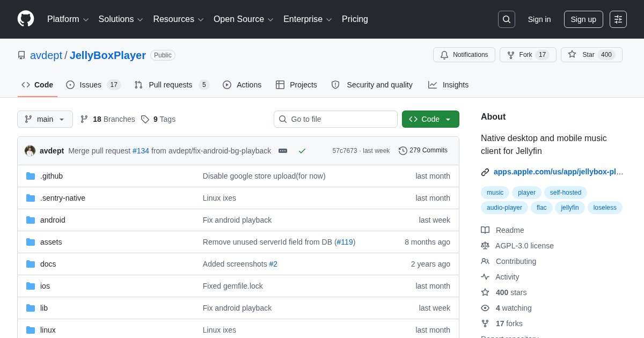This screenshot has width=644, height=338.
Task: Expand the Solutions menu
Action: pos(121,19)
